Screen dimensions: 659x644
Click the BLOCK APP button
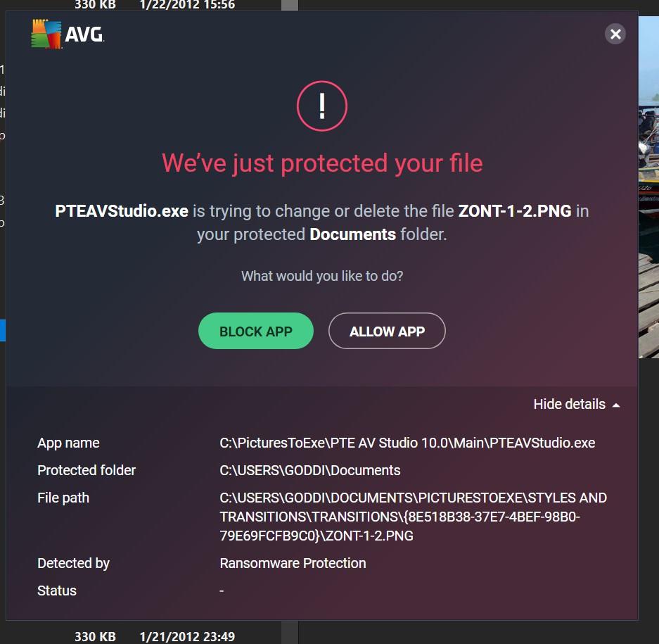click(255, 331)
